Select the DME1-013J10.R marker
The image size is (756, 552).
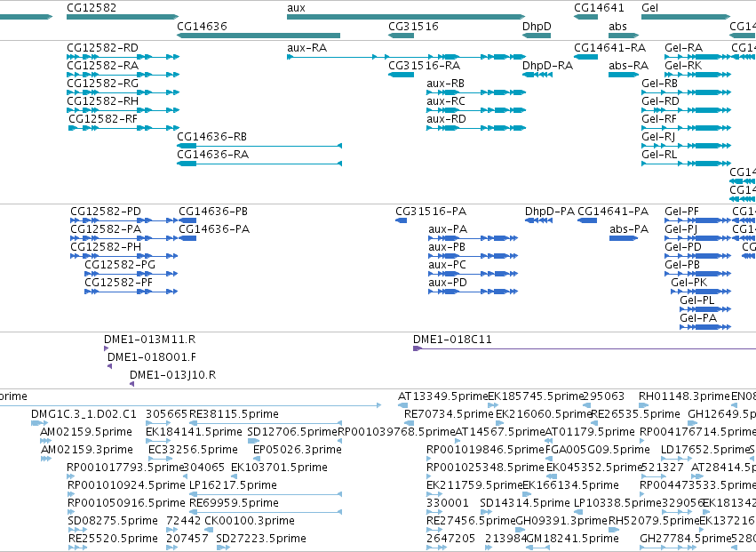[x=132, y=384]
